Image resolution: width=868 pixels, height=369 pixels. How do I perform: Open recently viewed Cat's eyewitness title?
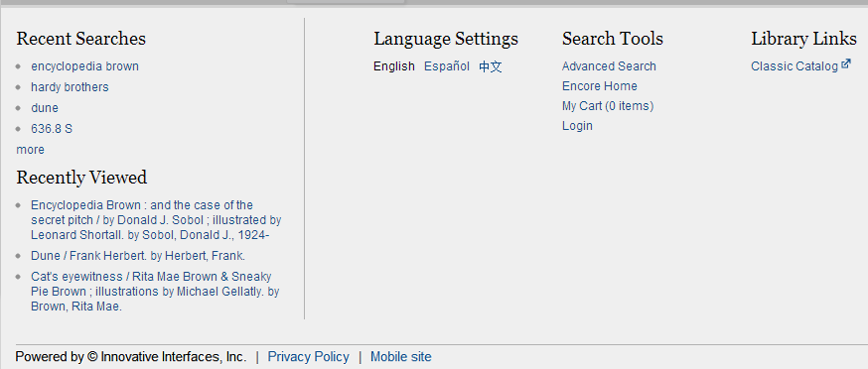155,292
